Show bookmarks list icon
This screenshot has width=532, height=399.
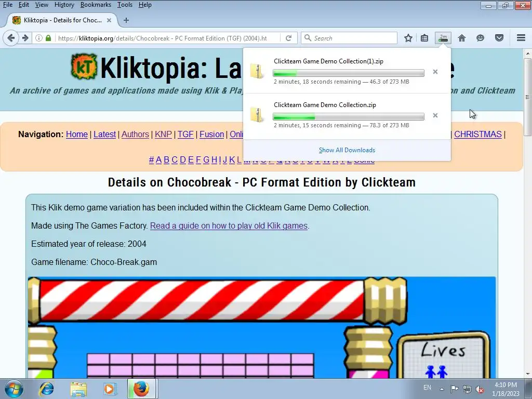click(x=424, y=38)
